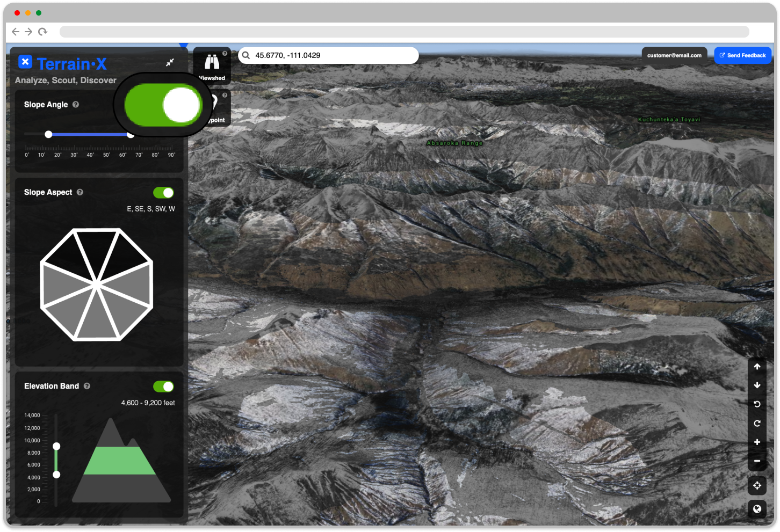The height and width of the screenshot is (532, 780).
Task: Open the customer@email.com account menu
Action: pos(674,54)
